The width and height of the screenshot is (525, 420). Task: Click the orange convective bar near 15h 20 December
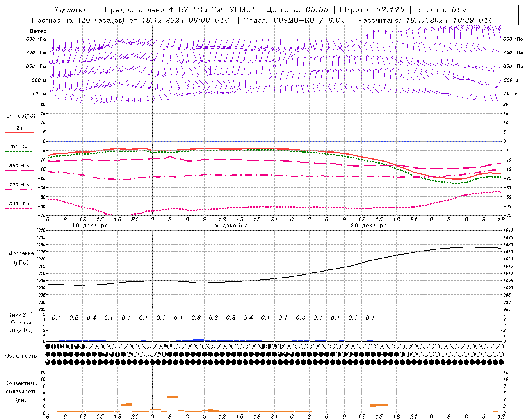click(379, 406)
